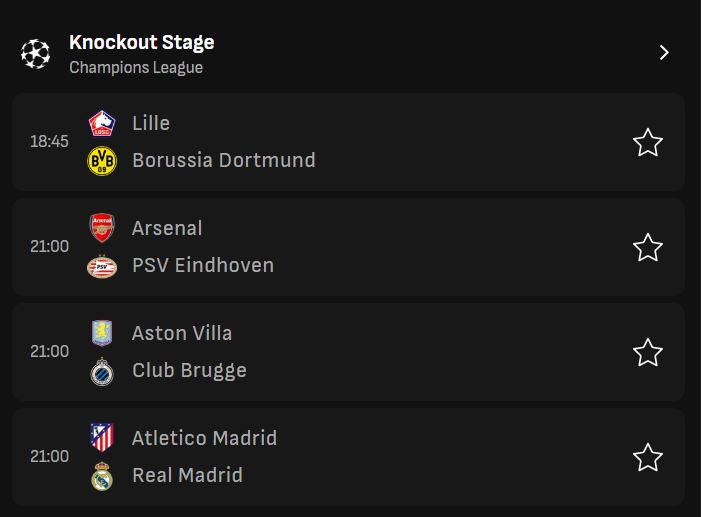This screenshot has height=517, width=701.
Task: Select the Real Madrid team name
Action: 187,475
